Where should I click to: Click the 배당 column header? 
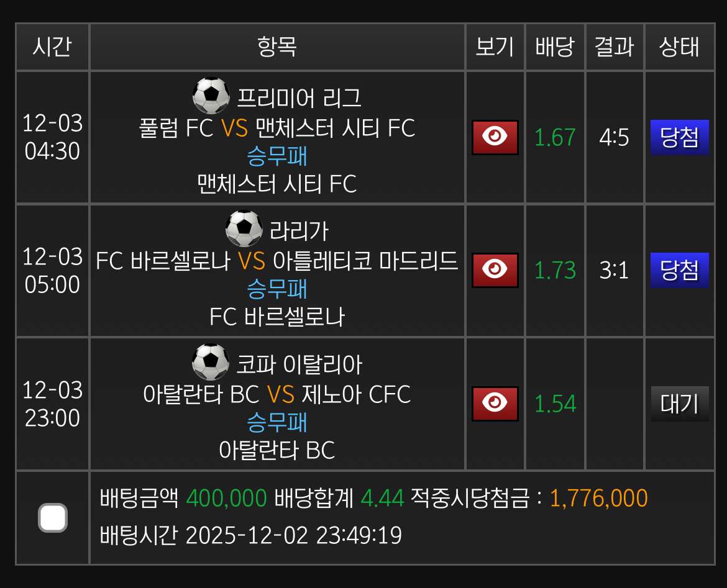coord(555,47)
